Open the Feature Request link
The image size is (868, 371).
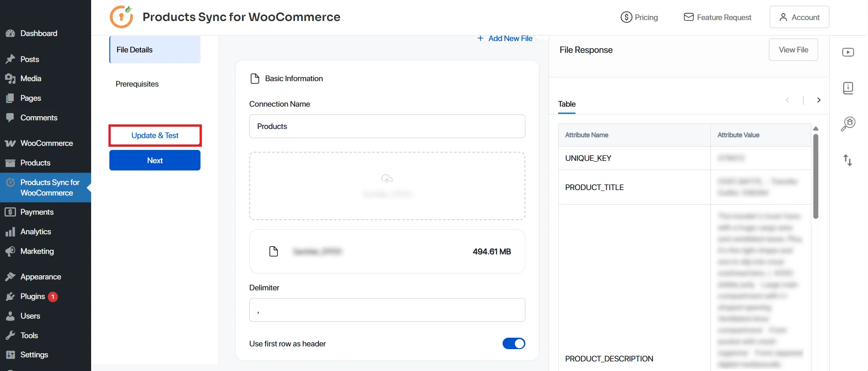click(718, 17)
